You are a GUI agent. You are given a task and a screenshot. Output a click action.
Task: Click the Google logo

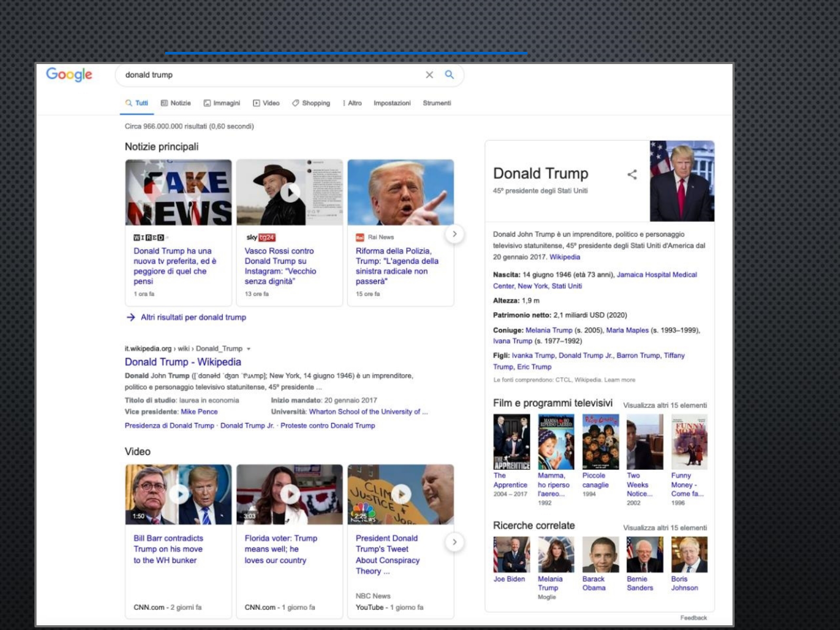pos(69,74)
